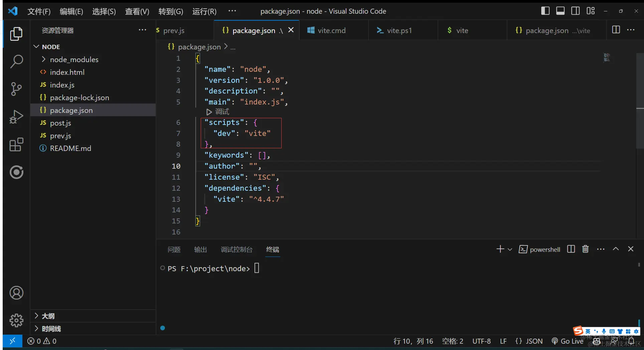Open the Extensions view
Screen dimensions: 644x350
point(16,144)
